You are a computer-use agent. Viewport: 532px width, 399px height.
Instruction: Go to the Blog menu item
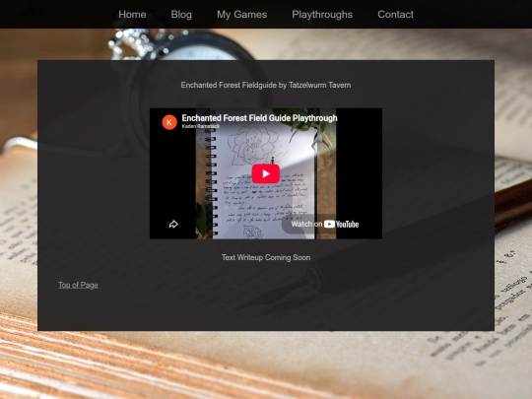pos(181,14)
